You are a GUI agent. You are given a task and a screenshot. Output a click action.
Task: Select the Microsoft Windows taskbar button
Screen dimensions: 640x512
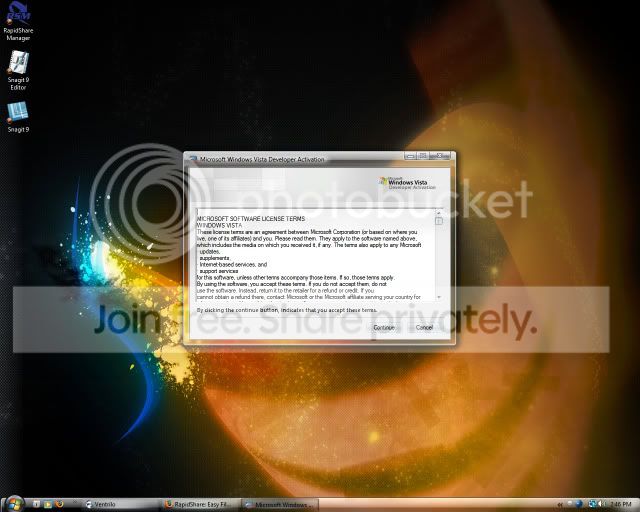(x=280, y=505)
